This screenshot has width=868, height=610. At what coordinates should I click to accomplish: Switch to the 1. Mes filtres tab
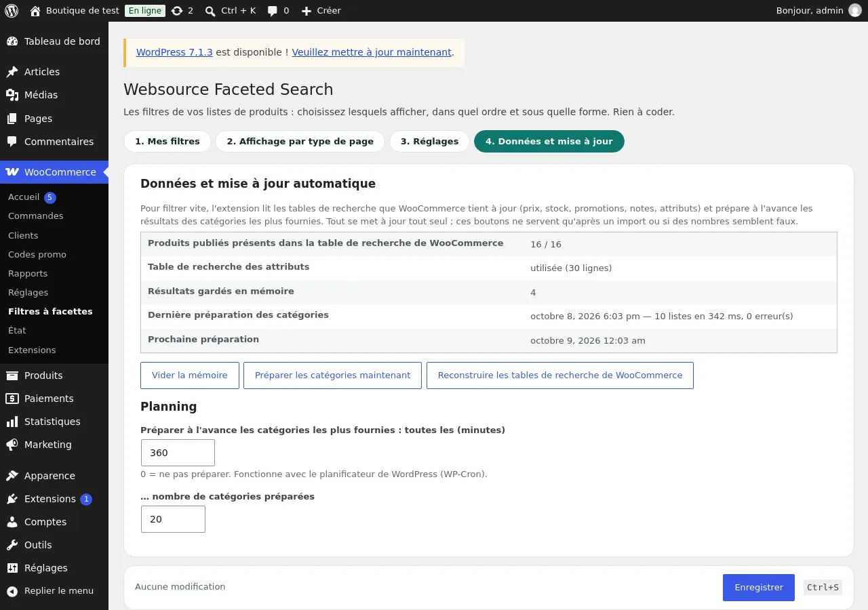click(167, 142)
